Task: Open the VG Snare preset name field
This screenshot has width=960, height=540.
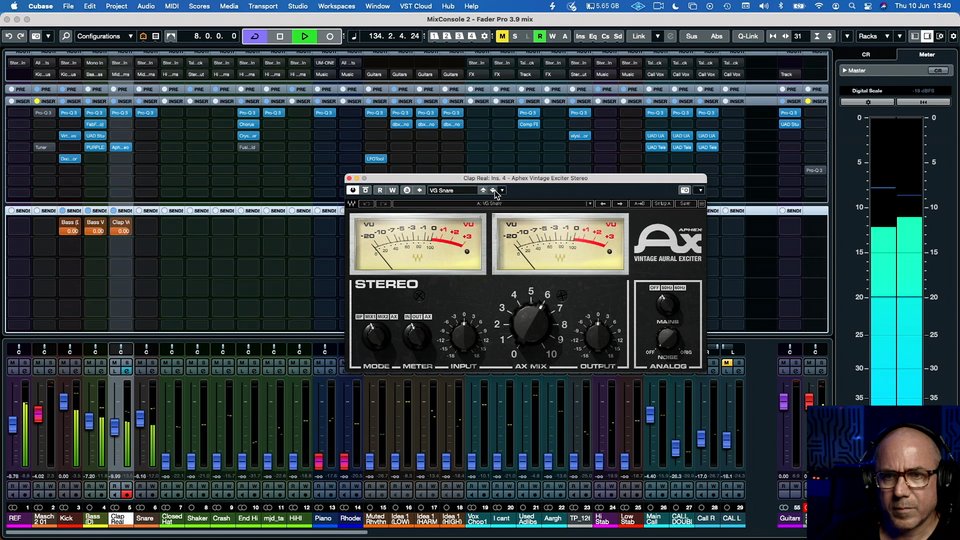Action: (x=452, y=190)
